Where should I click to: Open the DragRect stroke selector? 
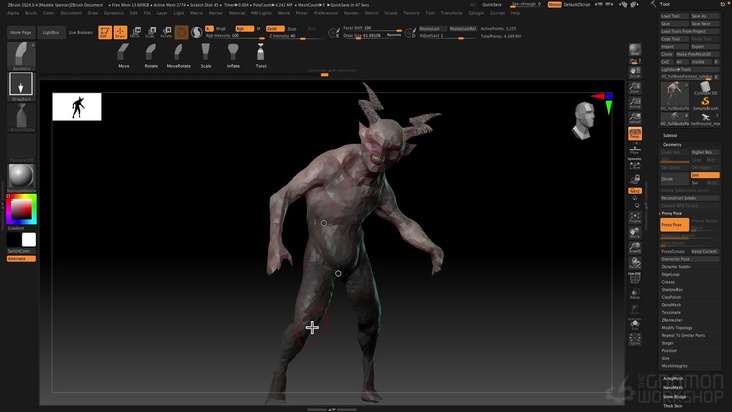pos(21,86)
